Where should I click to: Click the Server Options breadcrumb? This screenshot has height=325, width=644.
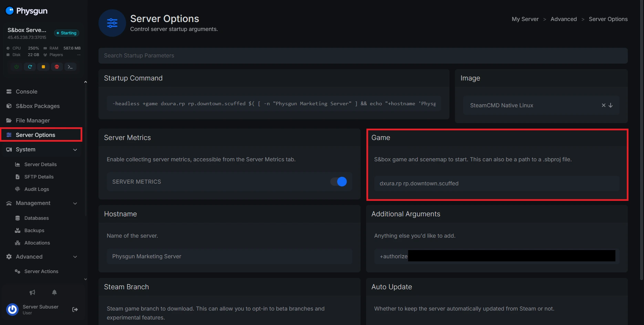pyautogui.click(x=608, y=19)
